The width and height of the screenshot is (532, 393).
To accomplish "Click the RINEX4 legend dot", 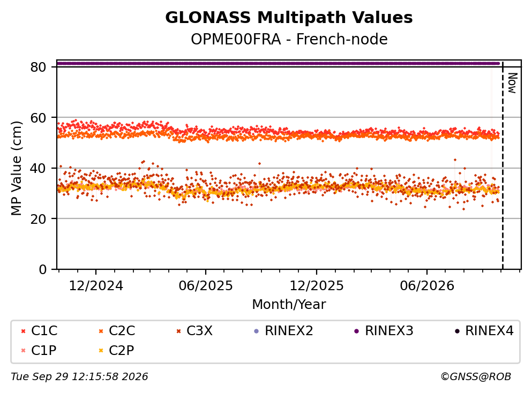I will click(x=457, y=331).
